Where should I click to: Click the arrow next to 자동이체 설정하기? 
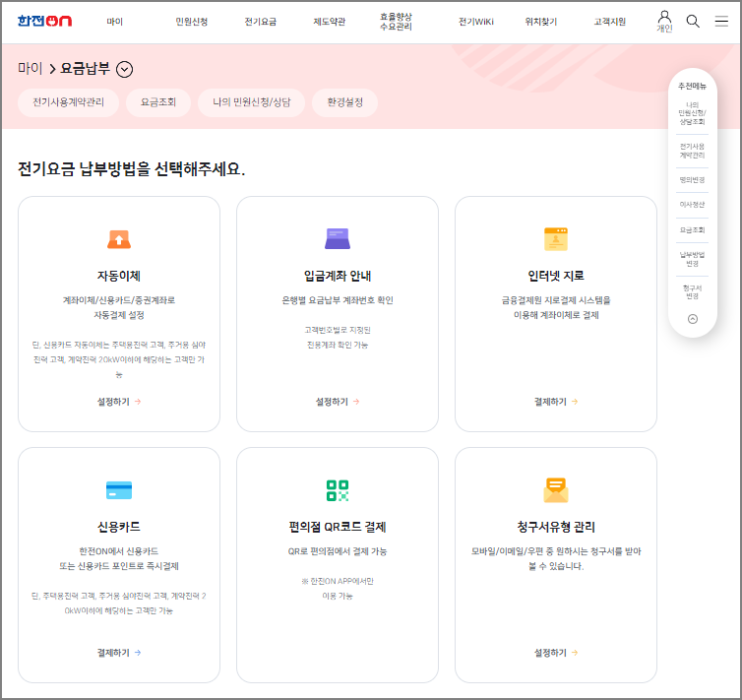tap(138, 402)
